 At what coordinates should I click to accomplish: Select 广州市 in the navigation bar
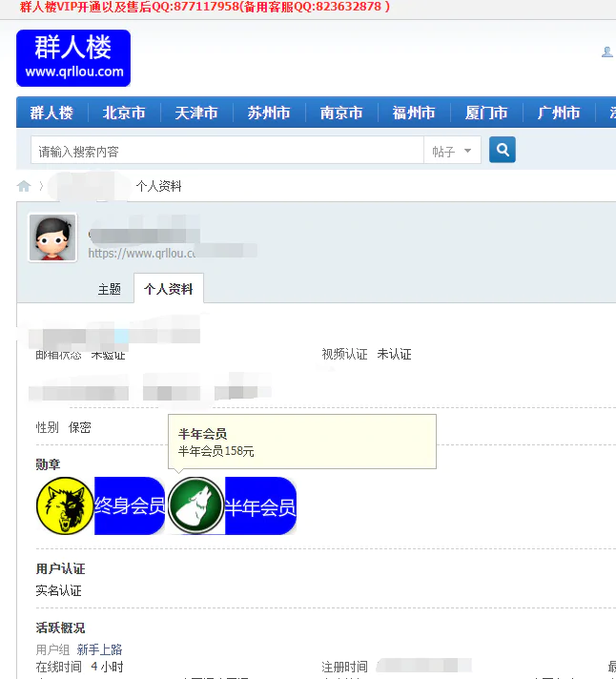point(559,113)
